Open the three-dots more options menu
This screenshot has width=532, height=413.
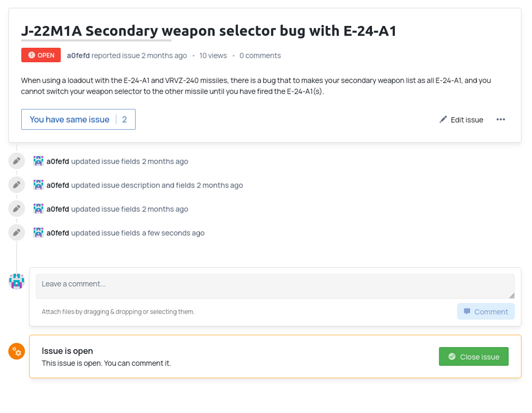point(501,120)
